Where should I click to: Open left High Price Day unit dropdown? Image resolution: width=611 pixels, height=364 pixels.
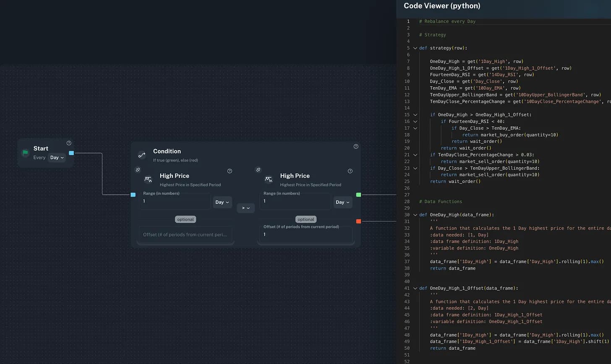[x=222, y=202]
